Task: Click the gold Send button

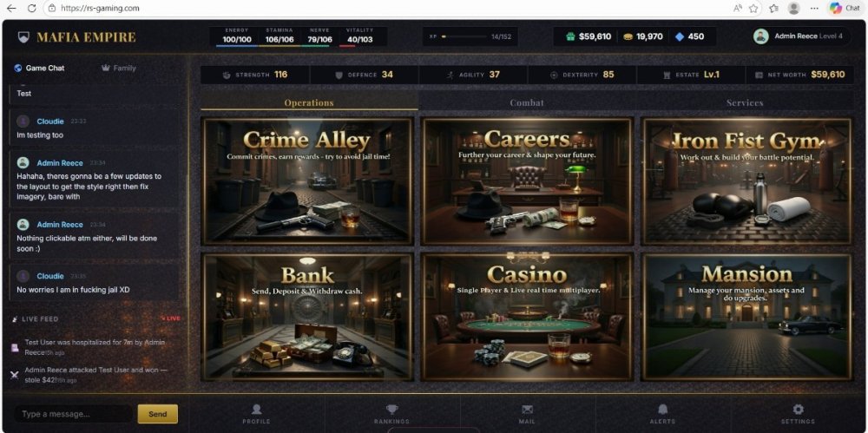Action: pos(158,414)
